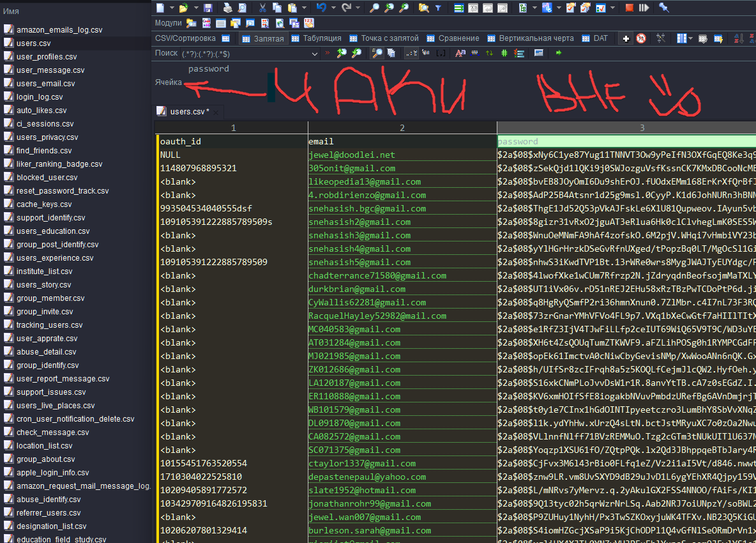
Task: Expand the search pattern combo box chevron
Action: click(314, 54)
